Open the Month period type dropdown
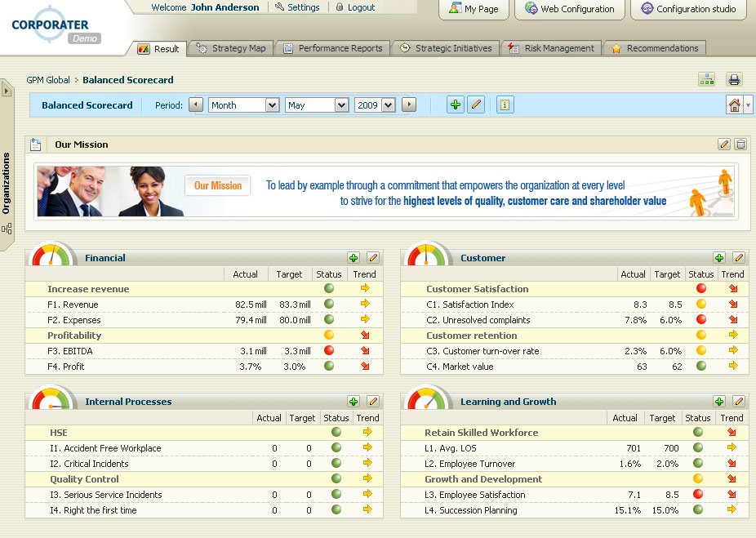This screenshot has width=756, height=538. click(x=243, y=105)
